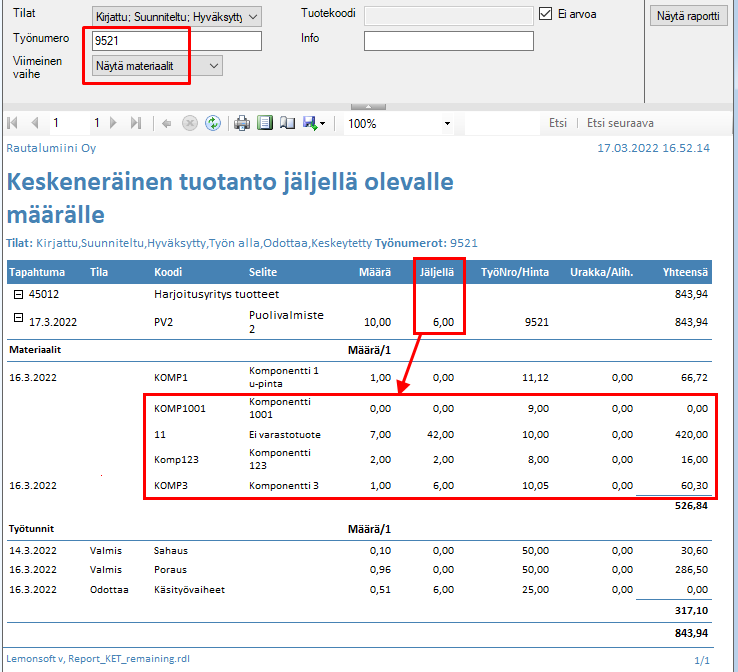Open page setup icon in toolbar

287,123
